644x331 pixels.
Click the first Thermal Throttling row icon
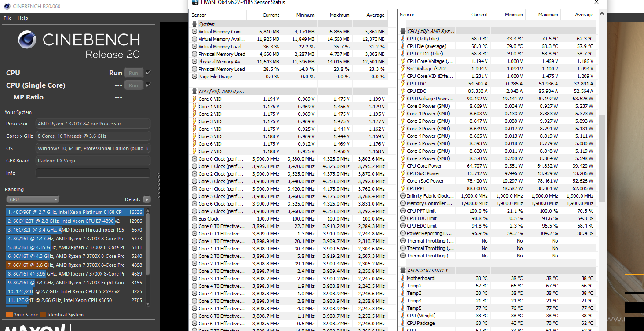tap(403, 241)
